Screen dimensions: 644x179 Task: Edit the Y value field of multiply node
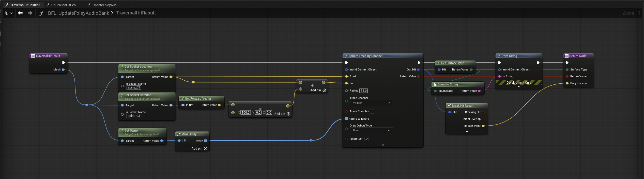pos(258,113)
